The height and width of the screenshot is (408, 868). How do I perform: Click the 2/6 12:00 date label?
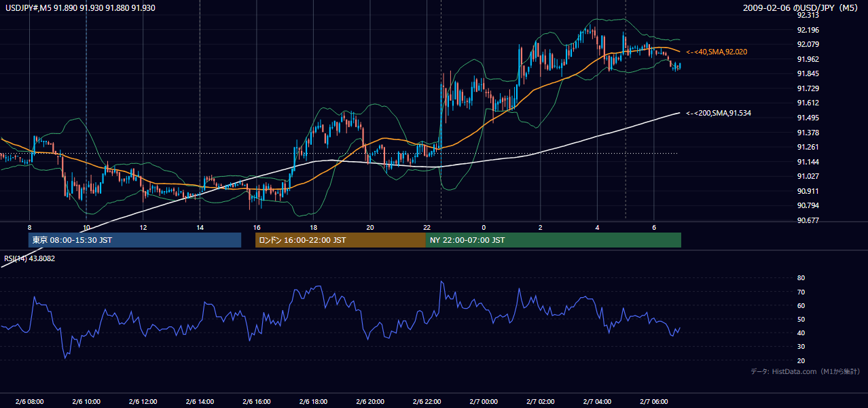[x=143, y=402]
